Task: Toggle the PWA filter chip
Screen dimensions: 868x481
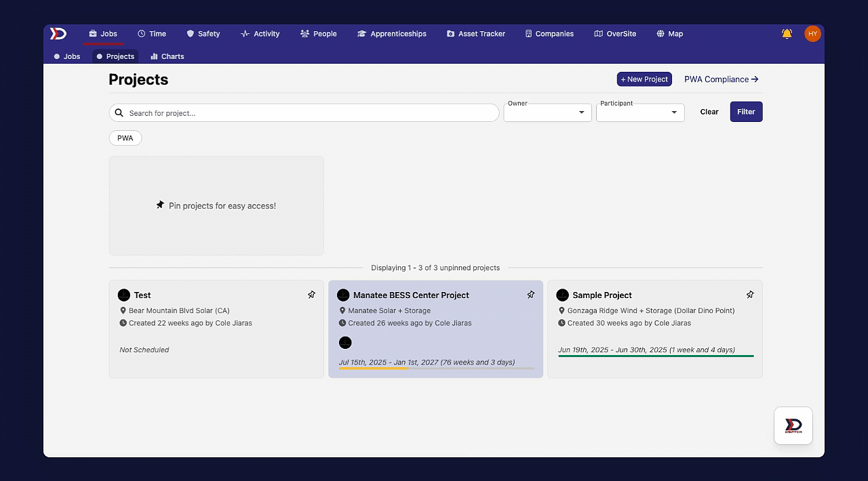Action: (x=125, y=138)
